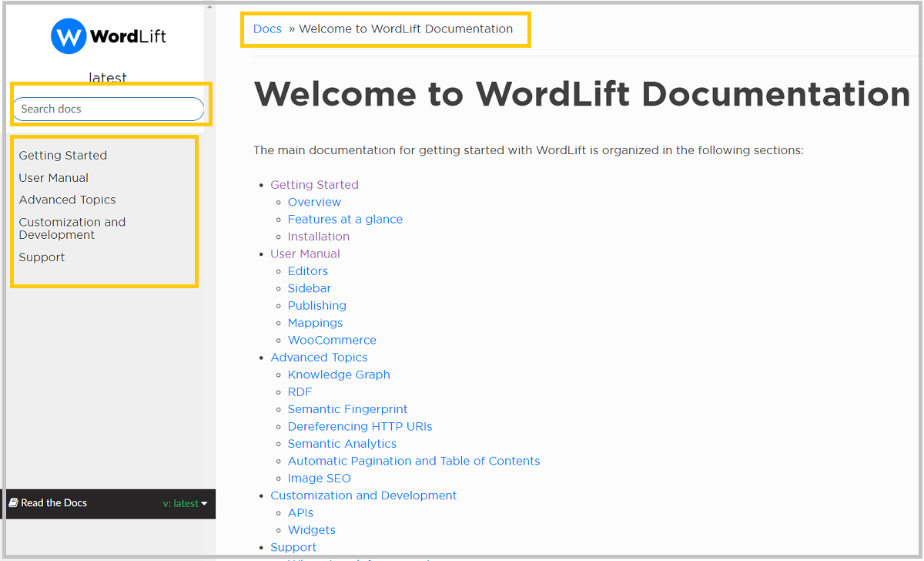Open the v: latest version dropdown
This screenshot has height=561, width=924.
point(186,503)
